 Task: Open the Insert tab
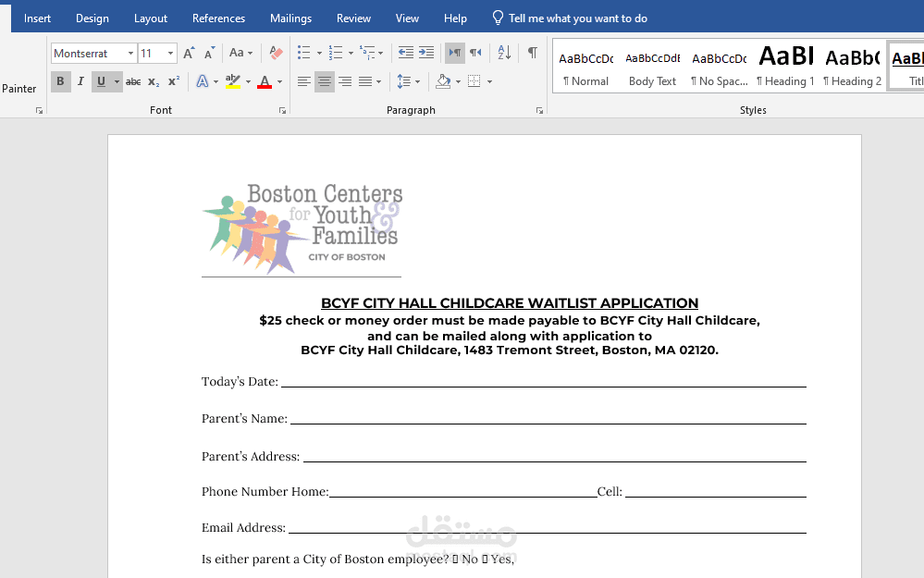click(x=37, y=18)
